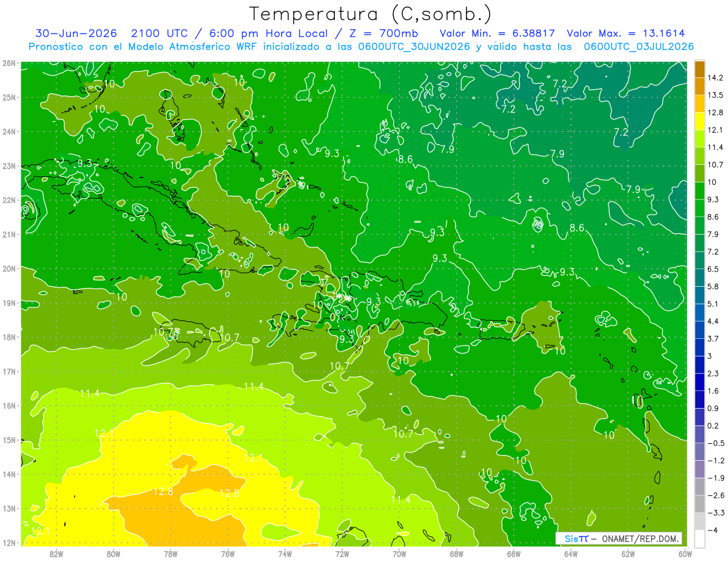The image size is (728, 562).
Task: Click purple swatch between -1.2 and -0.5
Action: coord(699,452)
